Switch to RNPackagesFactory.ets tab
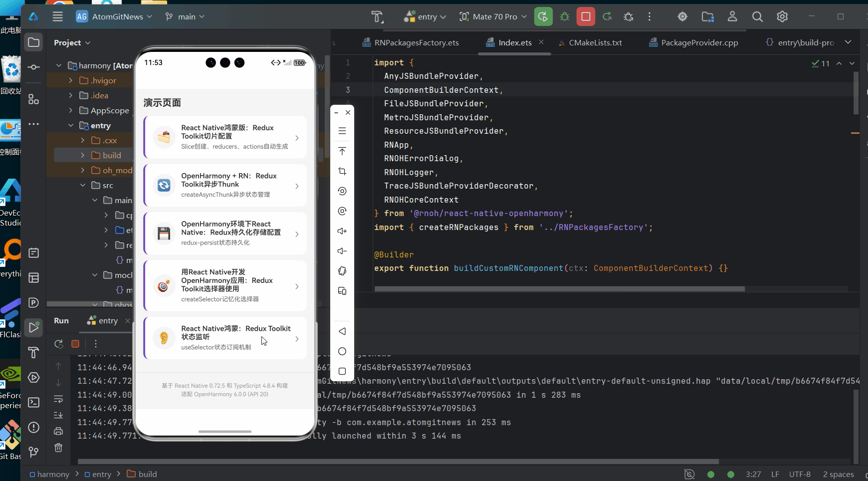868x481 pixels. point(411,42)
